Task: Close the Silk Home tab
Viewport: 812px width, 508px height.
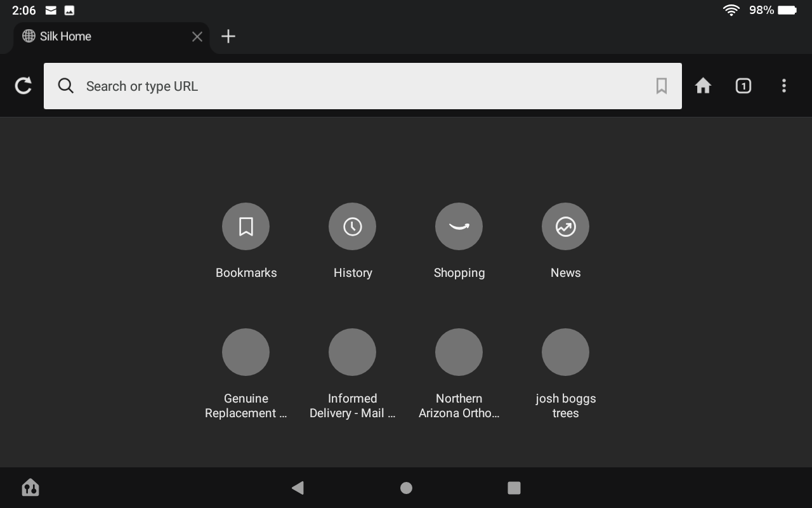Action: [x=197, y=37]
